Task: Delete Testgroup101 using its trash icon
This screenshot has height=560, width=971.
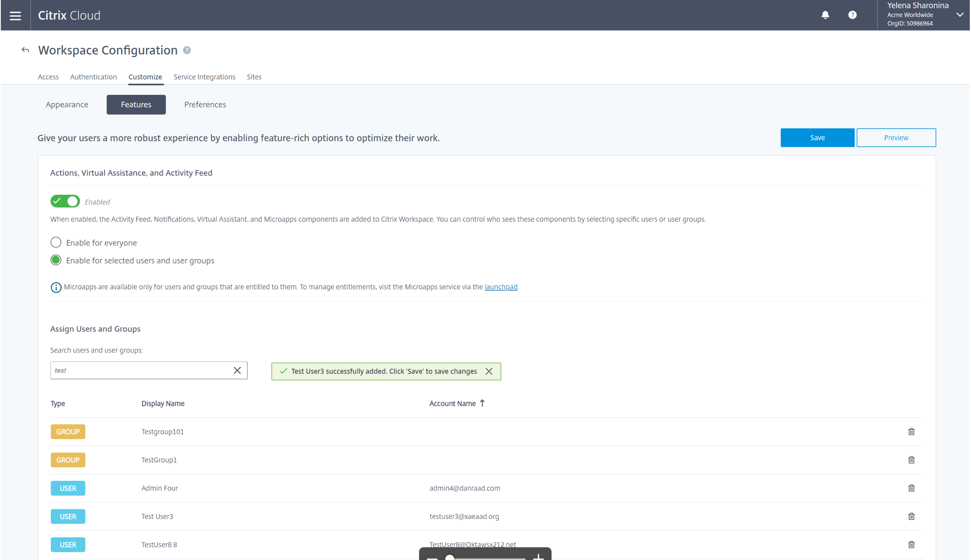Action: click(911, 431)
